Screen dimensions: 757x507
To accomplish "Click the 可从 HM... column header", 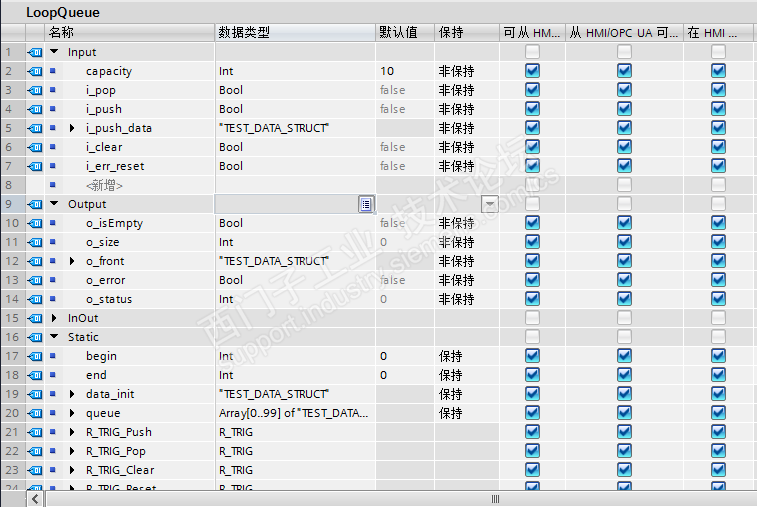I will (532, 32).
